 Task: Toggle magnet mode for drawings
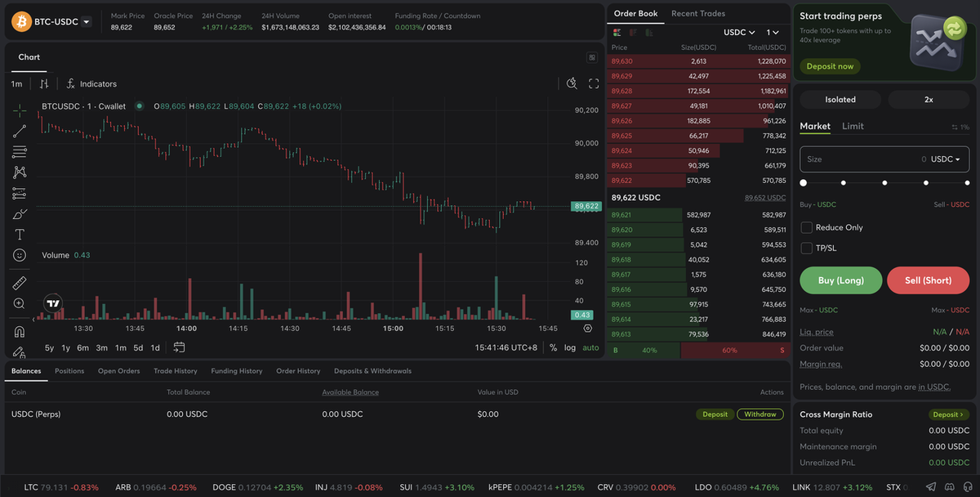pos(20,332)
